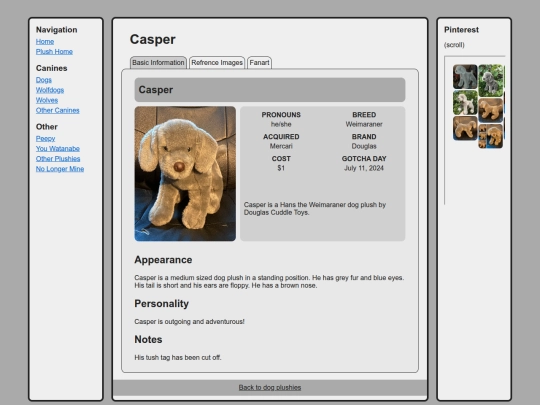Open grey dog plush Pinterest thumbnail on brown background

(465, 76)
